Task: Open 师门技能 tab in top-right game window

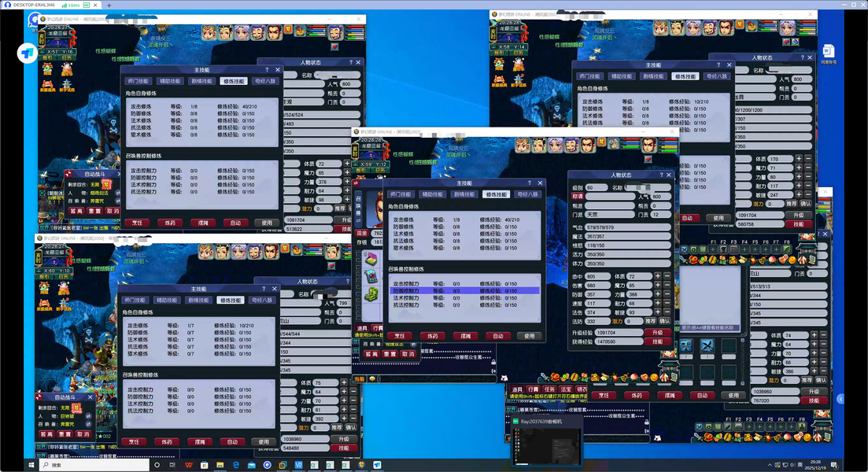Action: click(x=589, y=76)
